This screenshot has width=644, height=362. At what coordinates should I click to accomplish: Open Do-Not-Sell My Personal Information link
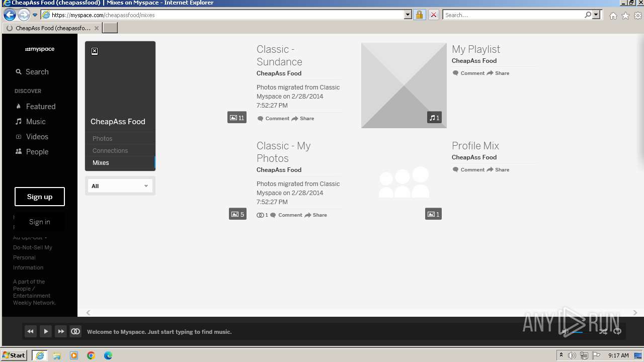coord(33,257)
